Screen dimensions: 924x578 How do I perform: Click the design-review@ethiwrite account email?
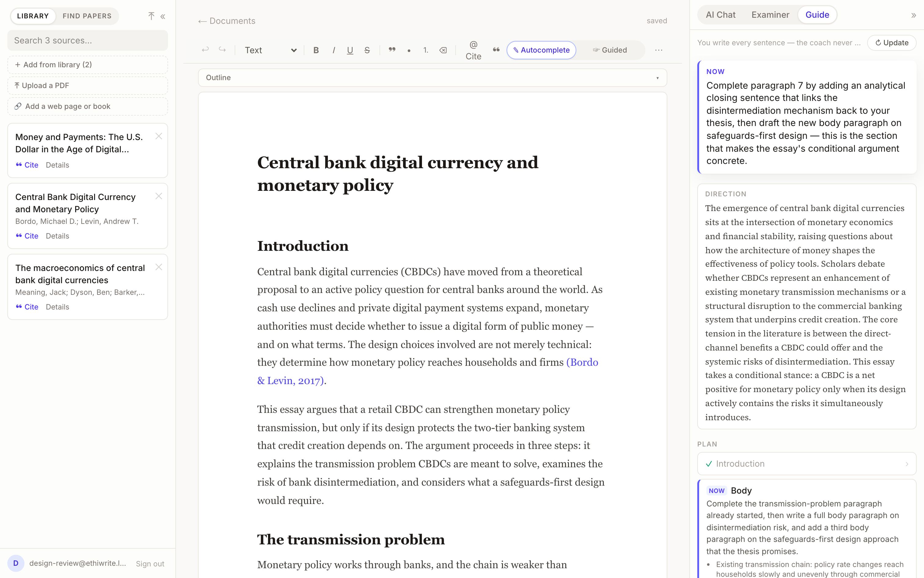[x=78, y=563]
